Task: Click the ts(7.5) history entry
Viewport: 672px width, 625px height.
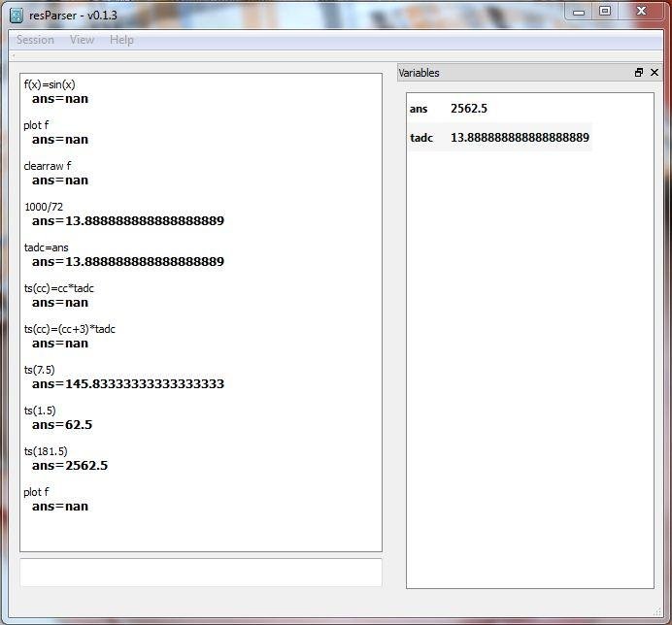Action: pos(40,370)
